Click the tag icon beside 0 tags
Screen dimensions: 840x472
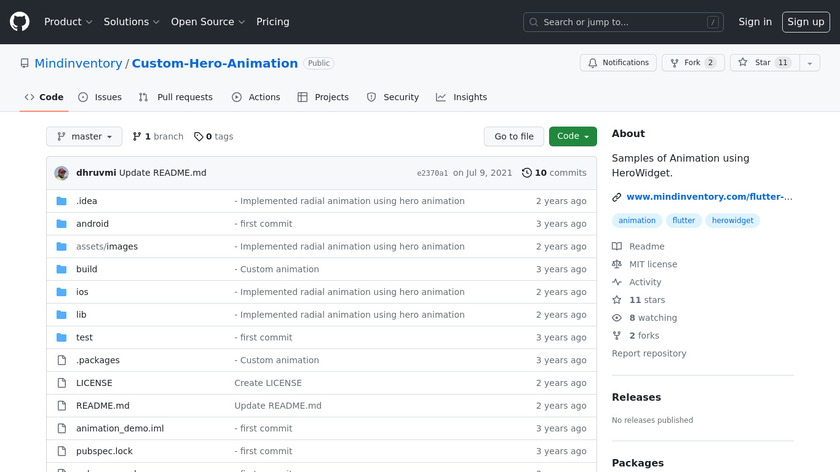[x=198, y=137]
